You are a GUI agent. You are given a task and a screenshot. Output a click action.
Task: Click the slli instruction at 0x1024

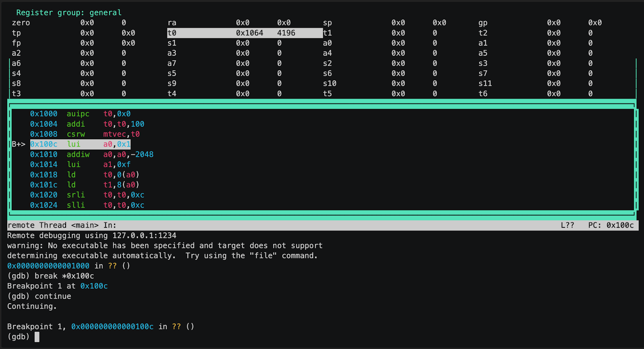pos(87,205)
